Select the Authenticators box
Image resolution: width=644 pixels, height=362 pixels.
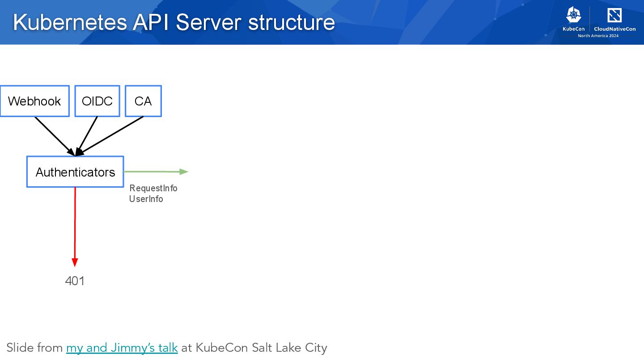point(75,172)
